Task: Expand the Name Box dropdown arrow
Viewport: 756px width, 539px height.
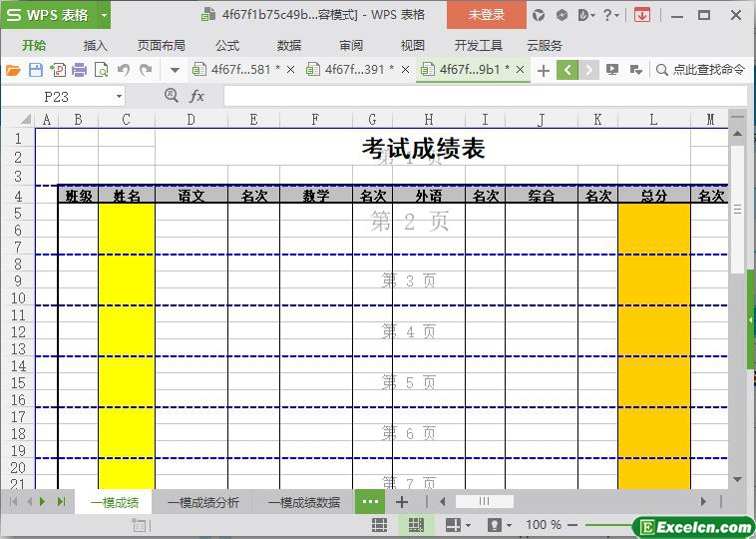Action: pos(120,96)
